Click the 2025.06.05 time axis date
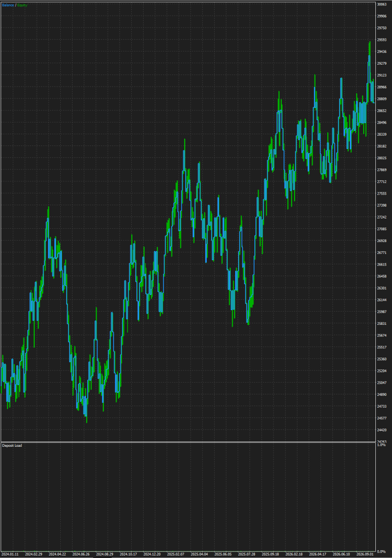392x558 pixels. pos(223,554)
